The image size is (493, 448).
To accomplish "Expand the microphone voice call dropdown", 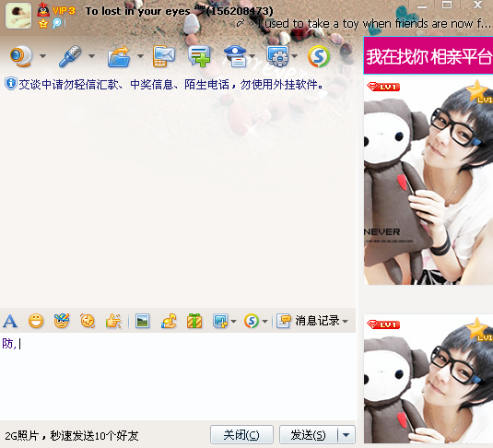I will pos(91,56).
